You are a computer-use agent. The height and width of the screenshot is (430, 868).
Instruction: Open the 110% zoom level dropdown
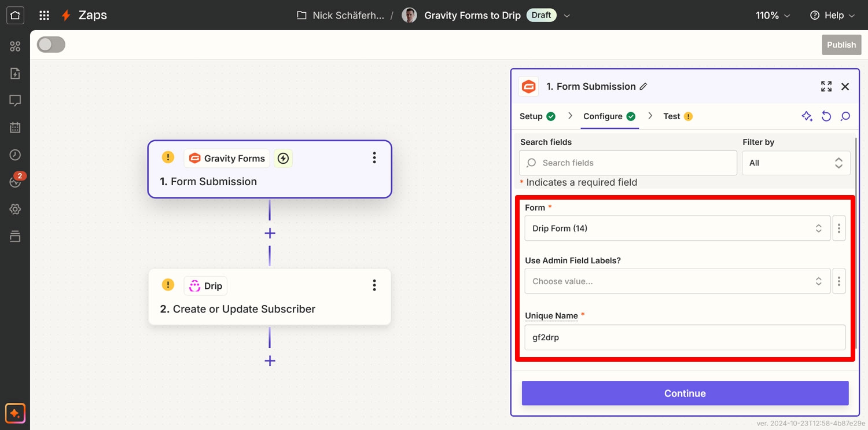[773, 16]
